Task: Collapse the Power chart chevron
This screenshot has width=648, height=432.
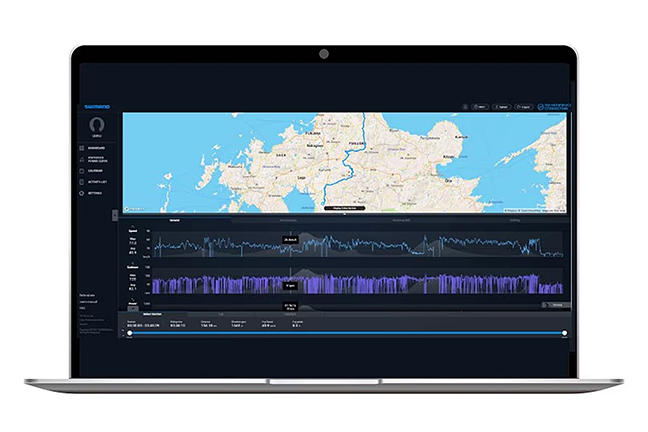Action: [133, 299]
